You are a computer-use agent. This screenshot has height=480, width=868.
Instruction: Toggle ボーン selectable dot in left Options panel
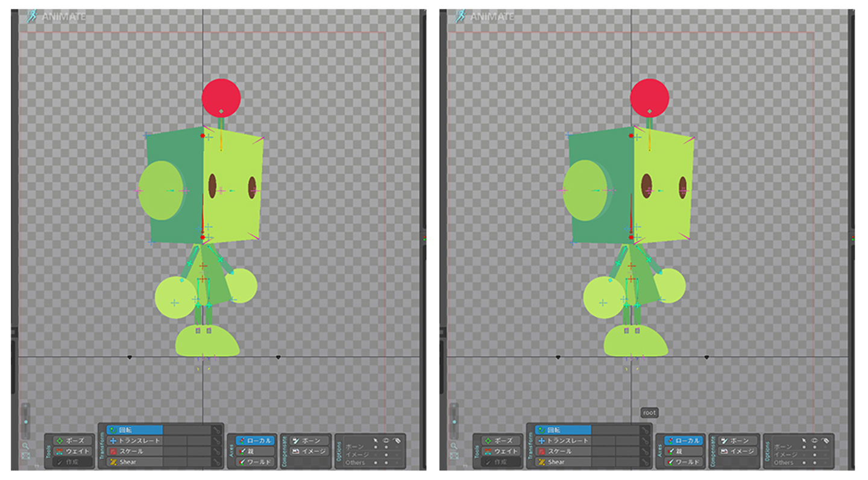coord(376,447)
